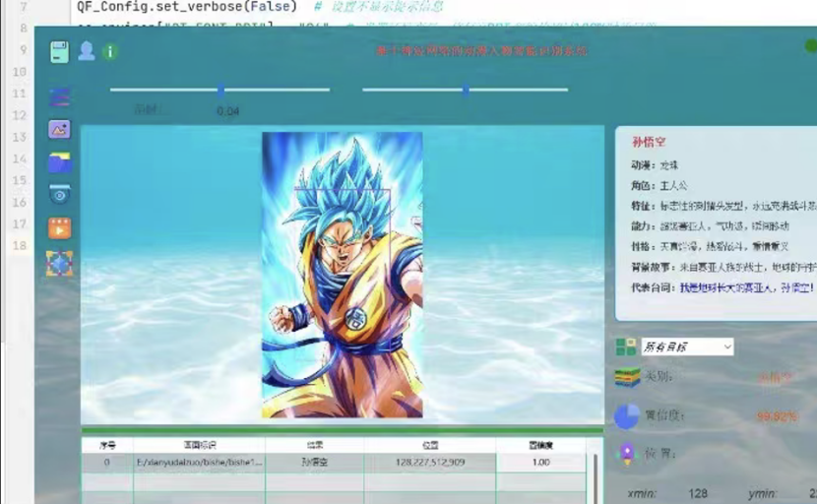Click the green grid icon beside the 所有目标 dropdown
The image size is (817, 504).
(626, 346)
